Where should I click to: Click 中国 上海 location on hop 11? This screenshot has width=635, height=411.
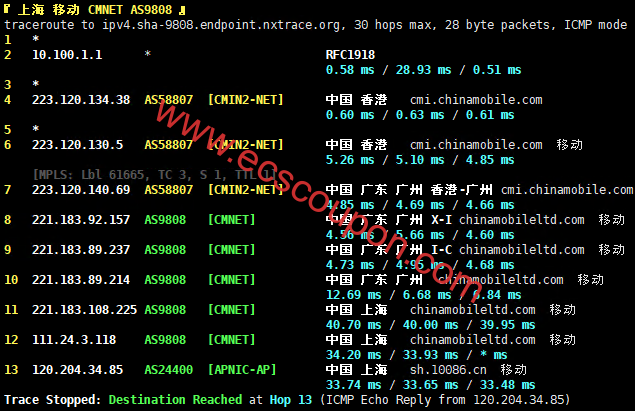[356, 309]
